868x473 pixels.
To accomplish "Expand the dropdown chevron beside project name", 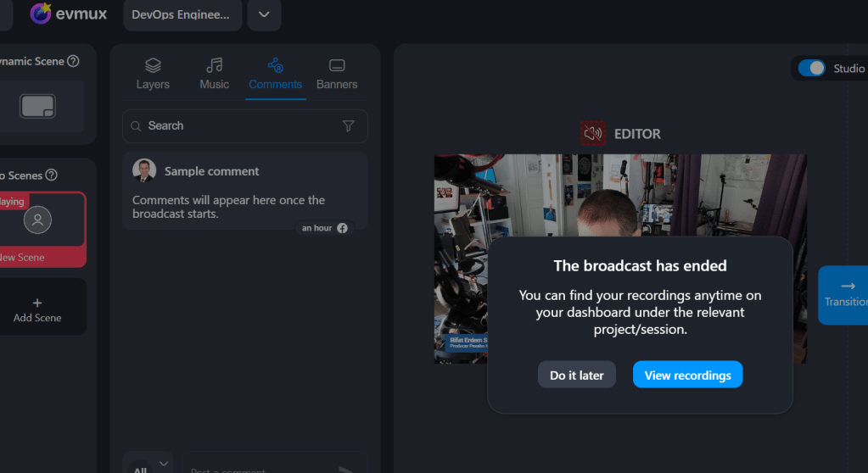I will tap(264, 15).
